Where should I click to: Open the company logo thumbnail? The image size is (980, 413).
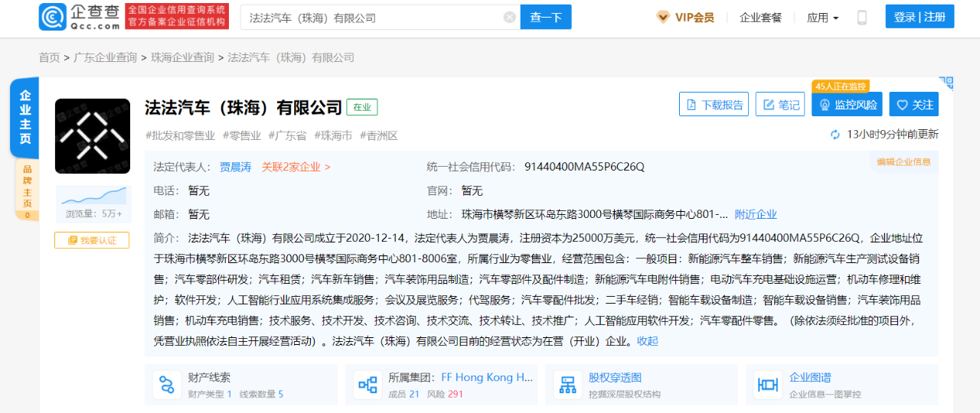tap(93, 136)
